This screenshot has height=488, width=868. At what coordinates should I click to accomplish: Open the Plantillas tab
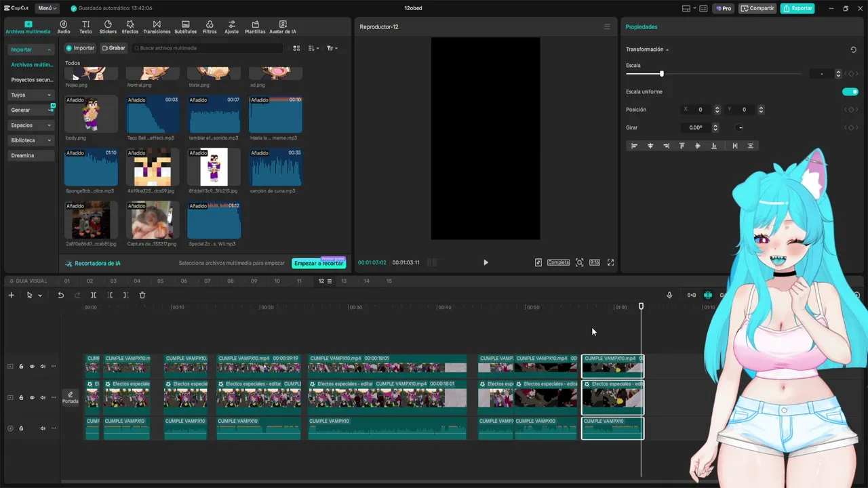click(x=255, y=27)
